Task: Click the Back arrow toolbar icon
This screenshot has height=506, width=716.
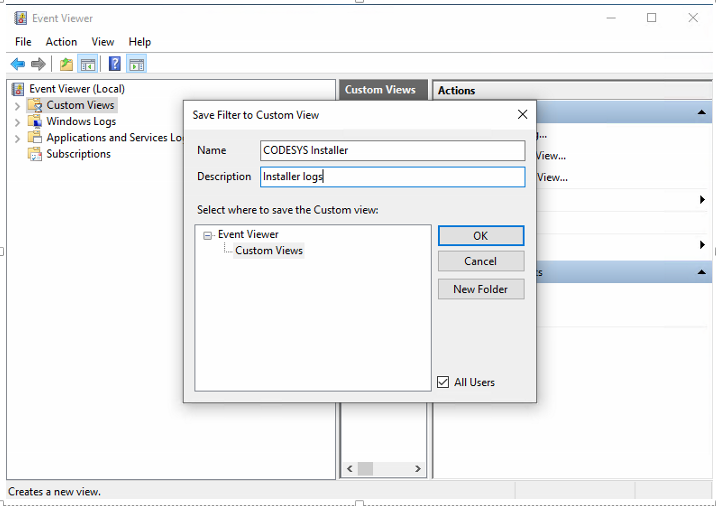Action: (17, 64)
